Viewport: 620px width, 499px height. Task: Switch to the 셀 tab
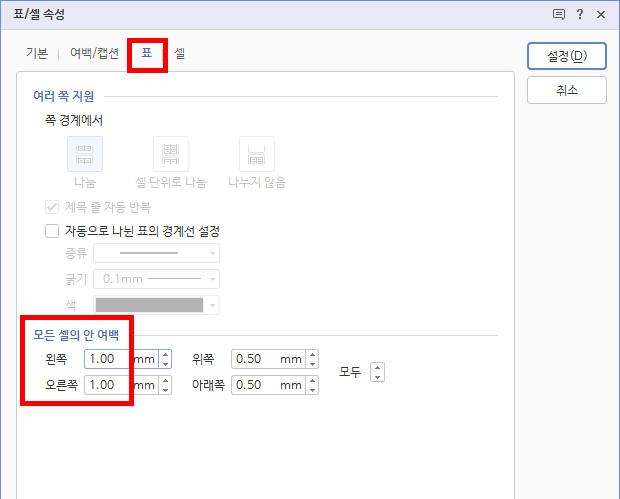(x=180, y=53)
